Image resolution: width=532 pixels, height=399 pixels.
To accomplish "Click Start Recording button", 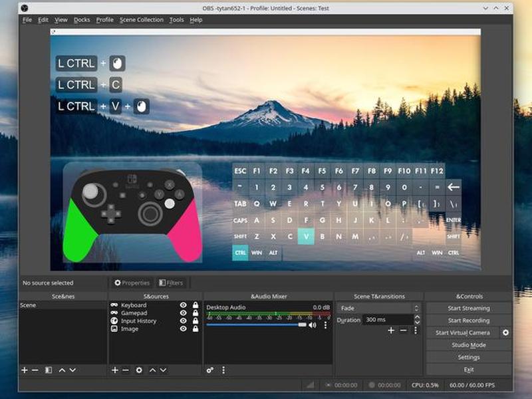I will pos(469,321).
